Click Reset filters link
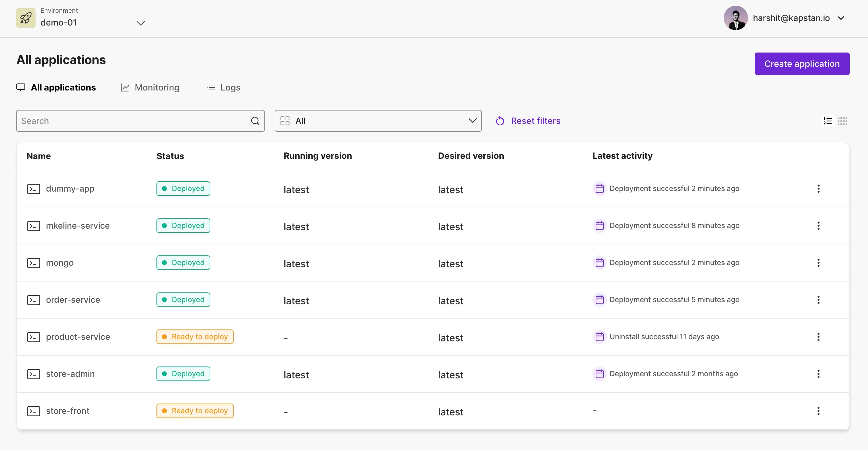Image resolution: width=868 pixels, height=450 pixels. 535,121
